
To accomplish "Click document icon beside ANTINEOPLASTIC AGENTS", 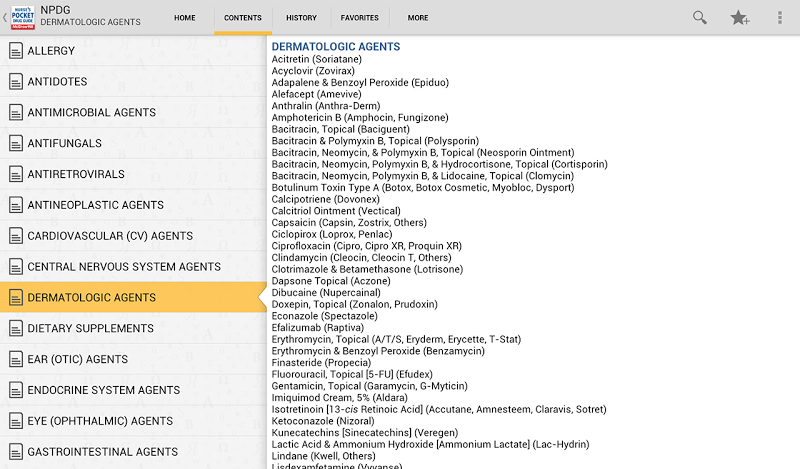I will click(16, 205).
